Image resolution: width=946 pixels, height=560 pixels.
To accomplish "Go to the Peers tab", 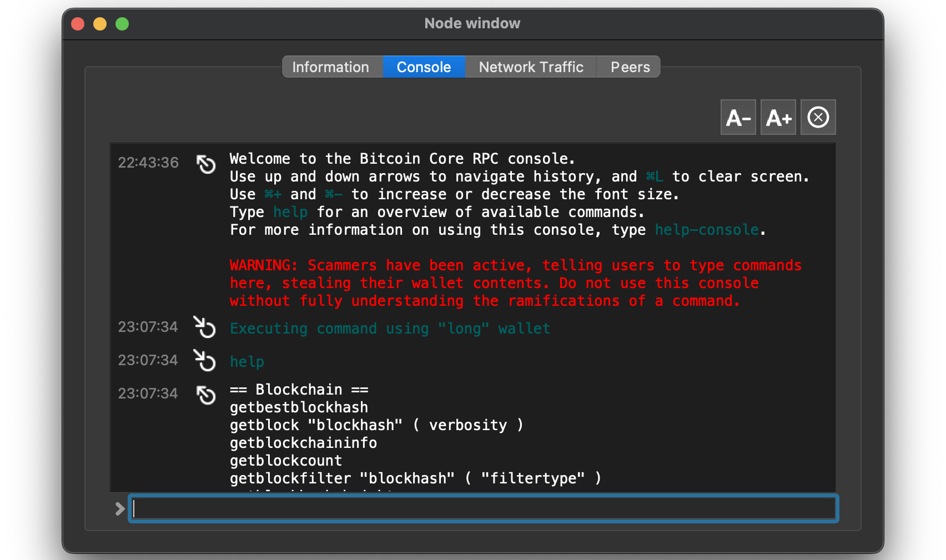I will click(630, 67).
